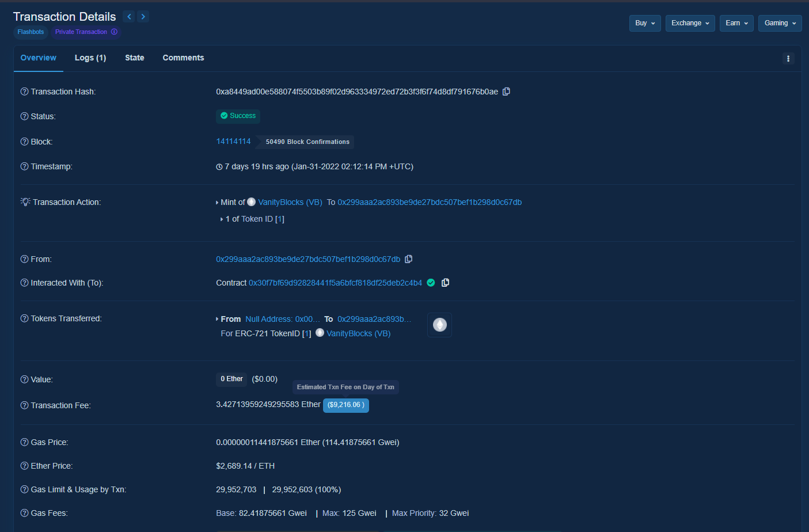Open the contract address link 0x30f7bf69...

[335, 283]
